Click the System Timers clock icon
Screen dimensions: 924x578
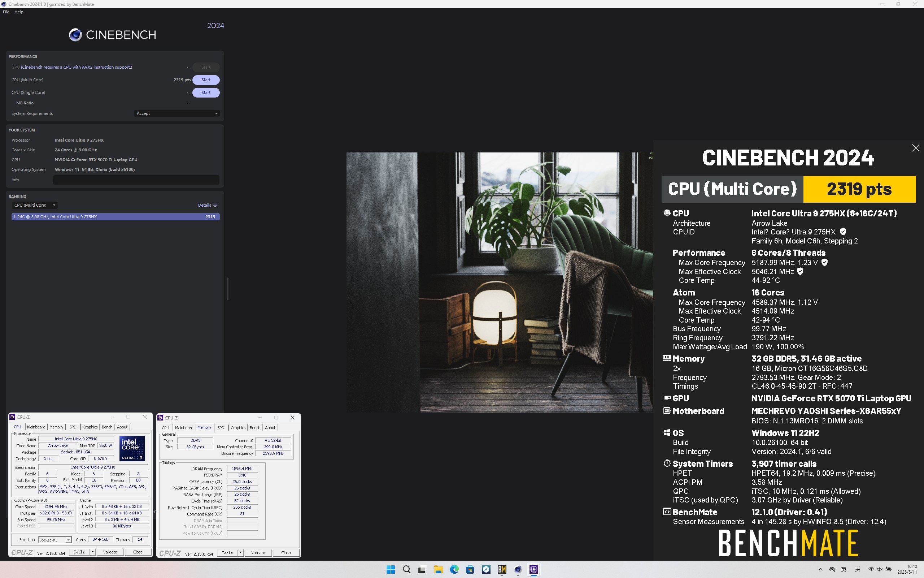coord(667,463)
